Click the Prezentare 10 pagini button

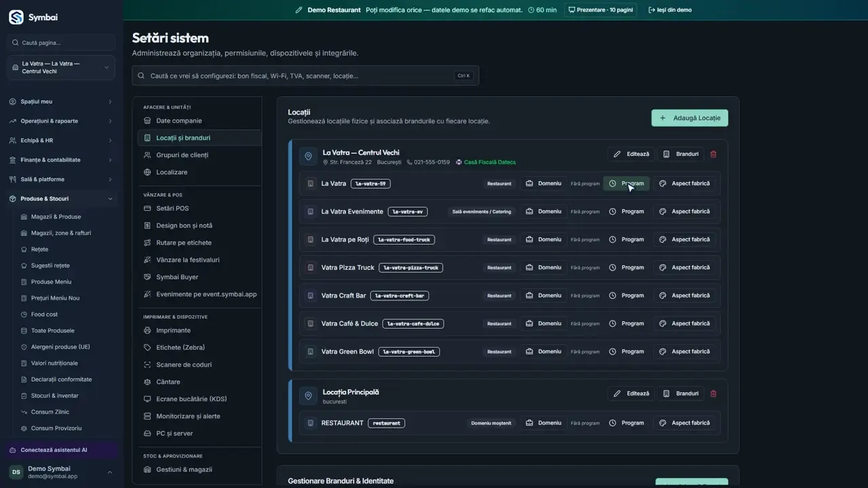coord(600,10)
